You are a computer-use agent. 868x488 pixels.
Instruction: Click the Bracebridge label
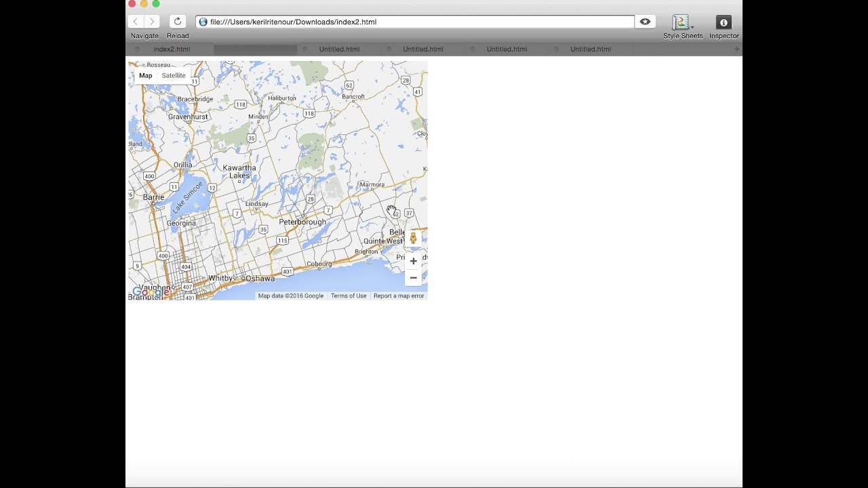[x=195, y=99]
